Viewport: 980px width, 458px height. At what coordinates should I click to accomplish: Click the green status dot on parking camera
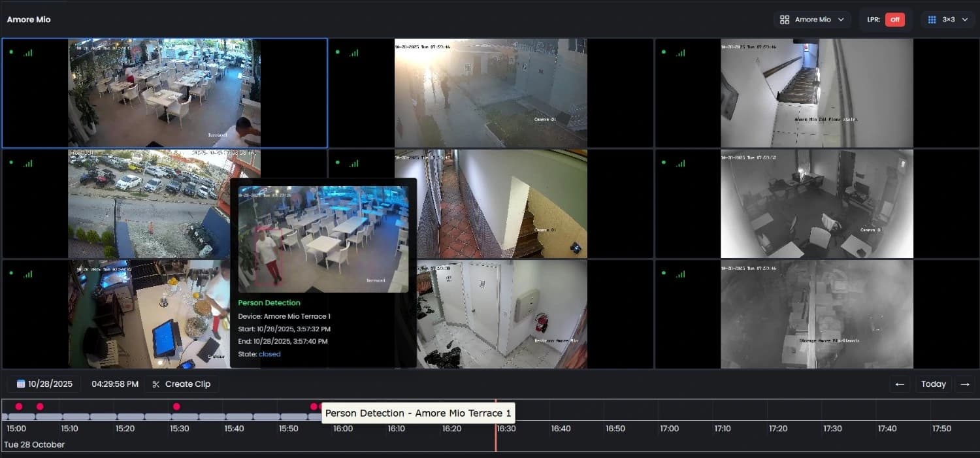point(11,162)
